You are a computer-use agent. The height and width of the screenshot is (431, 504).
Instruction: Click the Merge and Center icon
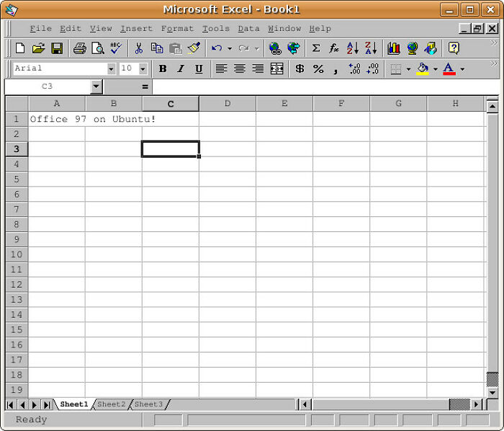(x=276, y=69)
